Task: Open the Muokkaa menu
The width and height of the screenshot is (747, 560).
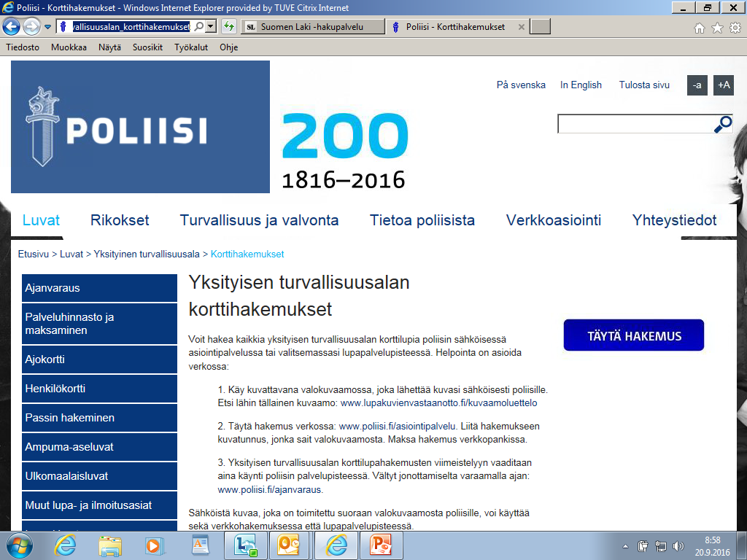Action: 69,47
